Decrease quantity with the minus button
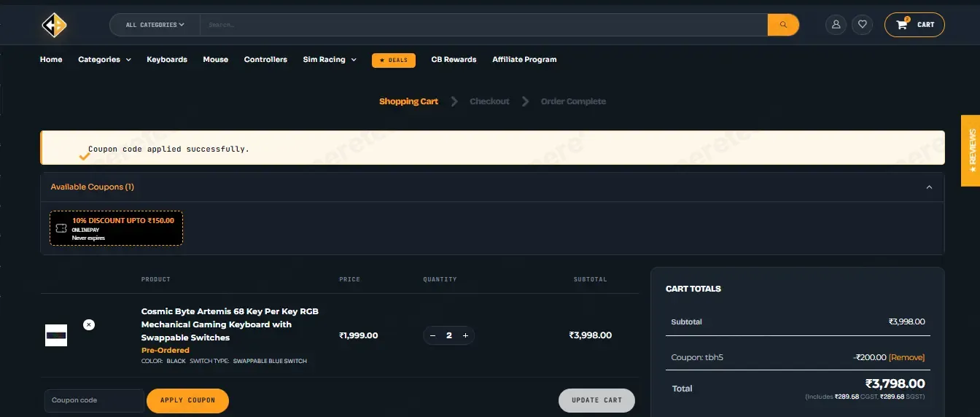This screenshot has width=980, height=417. click(x=432, y=335)
